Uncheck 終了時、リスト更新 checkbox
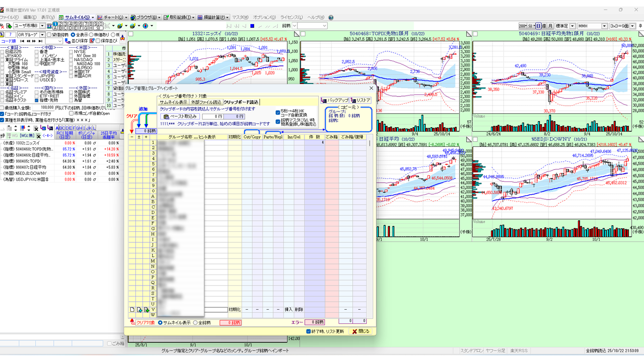The width and height of the screenshot is (644, 362). [x=309, y=331]
